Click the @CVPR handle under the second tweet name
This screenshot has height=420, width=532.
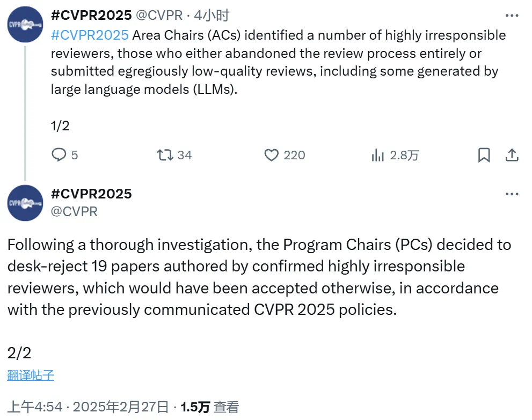point(74,211)
